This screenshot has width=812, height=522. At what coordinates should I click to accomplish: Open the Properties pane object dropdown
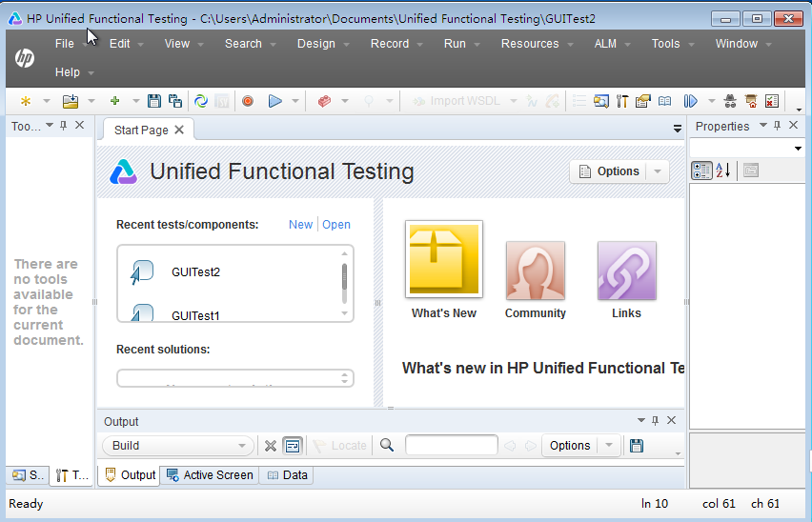coord(798,149)
